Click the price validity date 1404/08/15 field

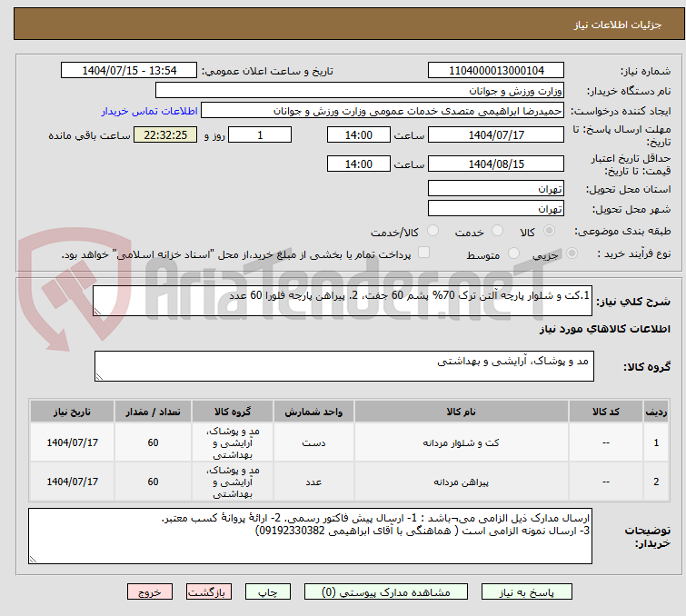click(496, 164)
